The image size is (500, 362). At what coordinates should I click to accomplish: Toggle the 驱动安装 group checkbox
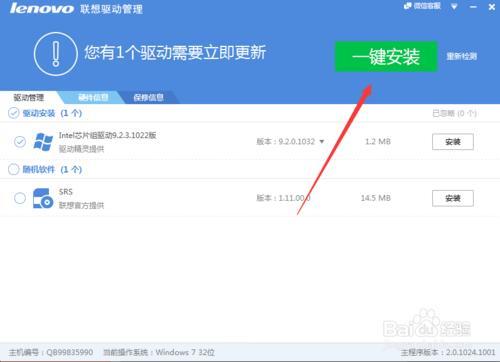[x=14, y=113]
